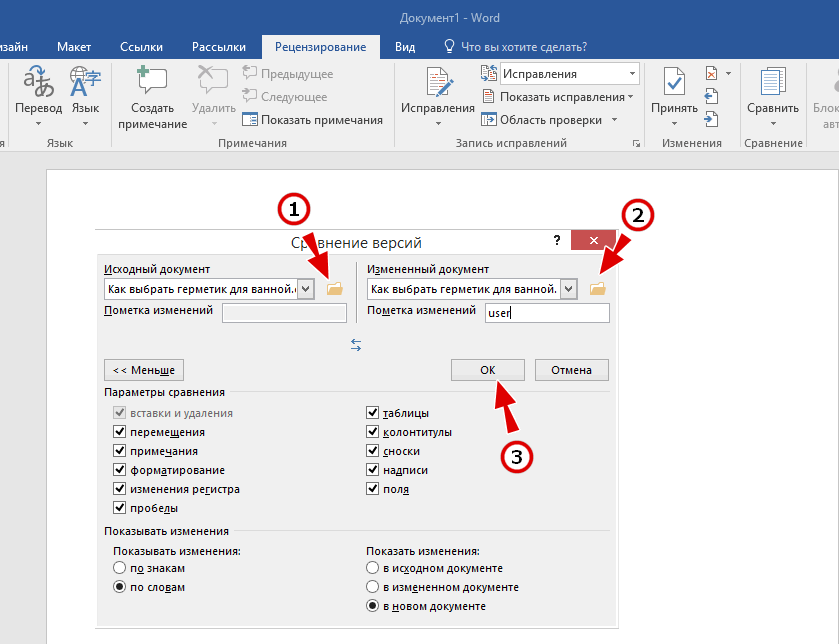Expand the Область проверки arrow
839x644 pixels.
[614, 120]
